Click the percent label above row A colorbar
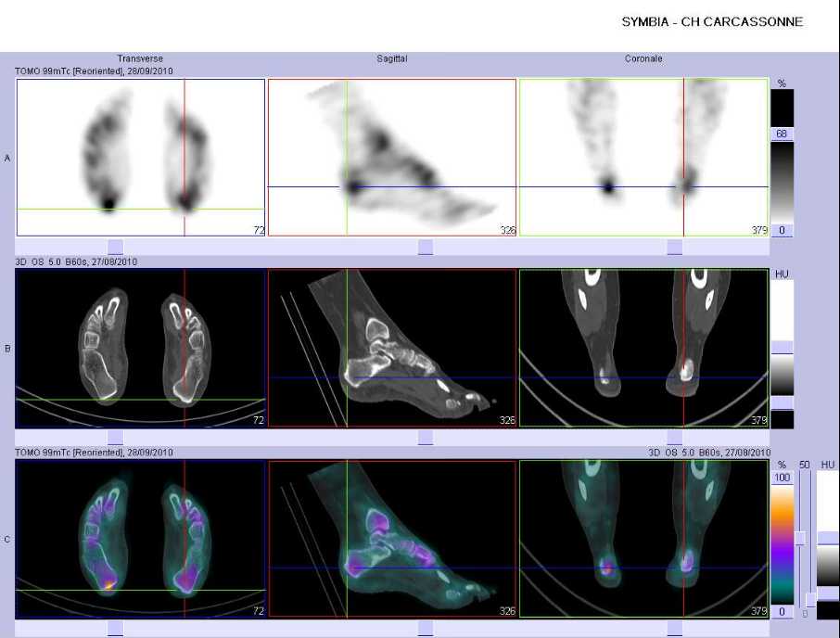The width and height of the screenshot is (840, 638). [x=782, y=83]
